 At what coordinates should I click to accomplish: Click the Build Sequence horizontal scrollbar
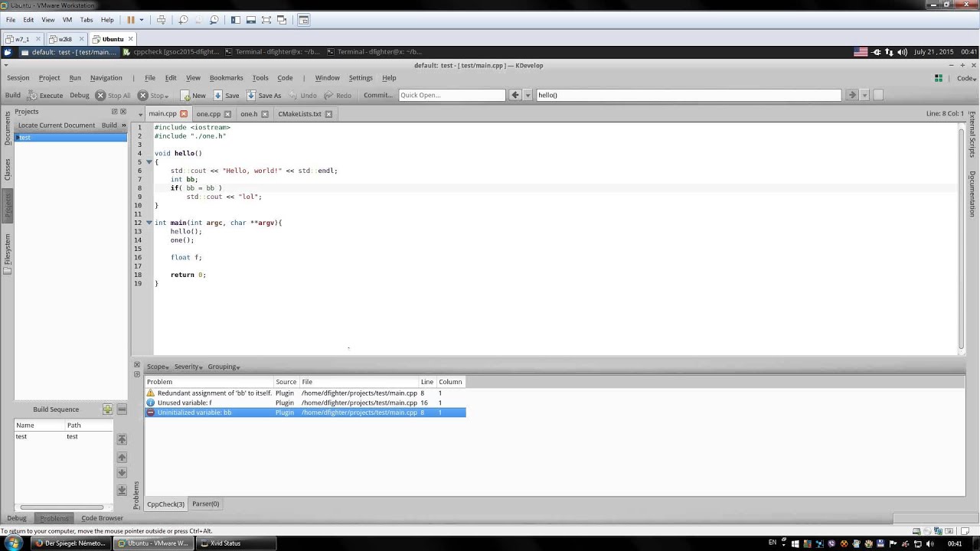pyautogui.click(x=62, y=507)
